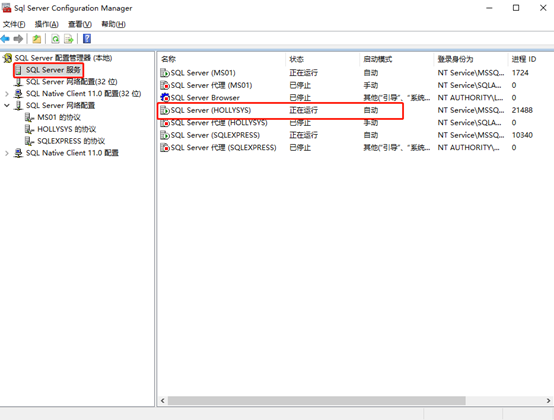Click the SQL Server (MS01) service icon
554x420 pixels.
165,73
